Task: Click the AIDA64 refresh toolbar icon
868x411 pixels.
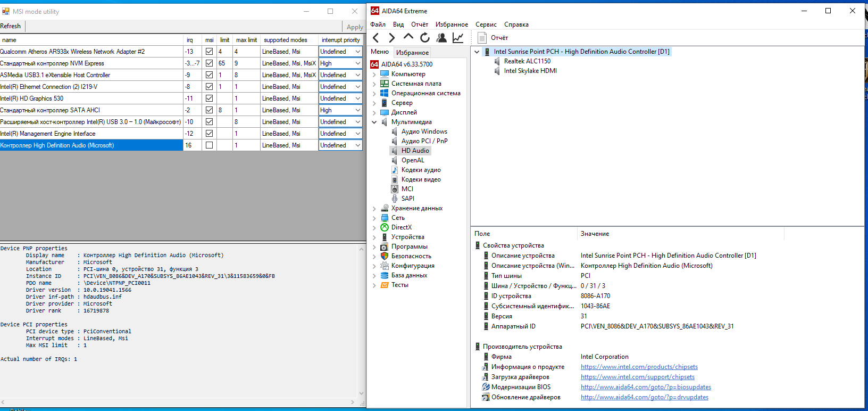Action: click(x=424, y=38)
